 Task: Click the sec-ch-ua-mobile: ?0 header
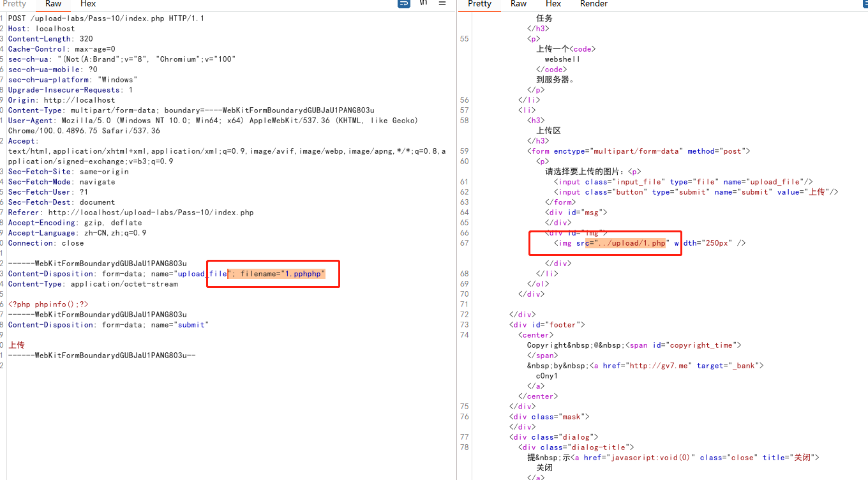point(53,70)
